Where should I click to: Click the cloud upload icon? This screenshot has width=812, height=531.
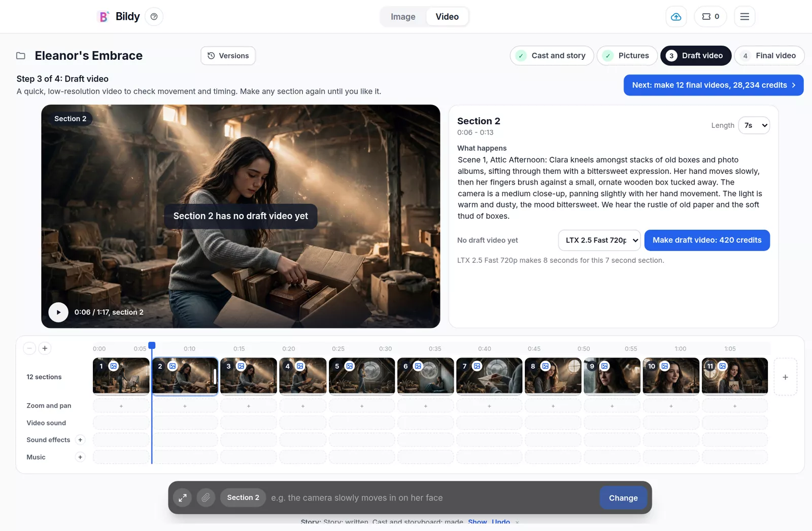(x=676, y=17)
